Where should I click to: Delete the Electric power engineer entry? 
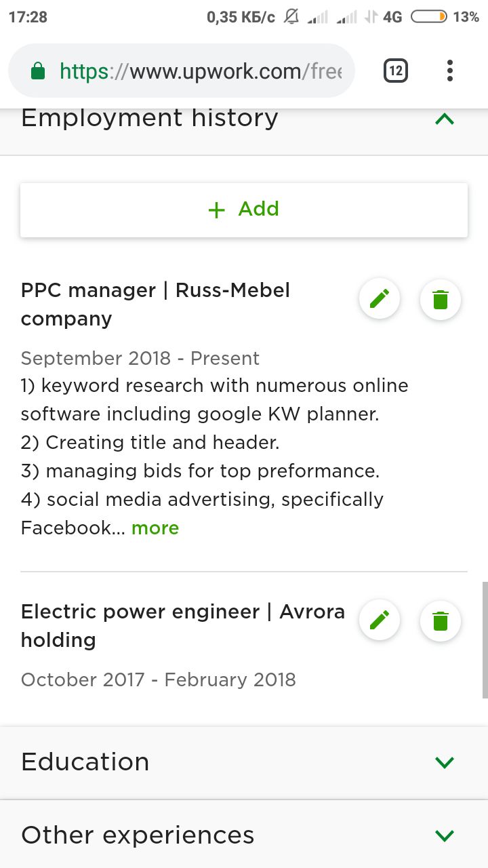tap(441, 620)
